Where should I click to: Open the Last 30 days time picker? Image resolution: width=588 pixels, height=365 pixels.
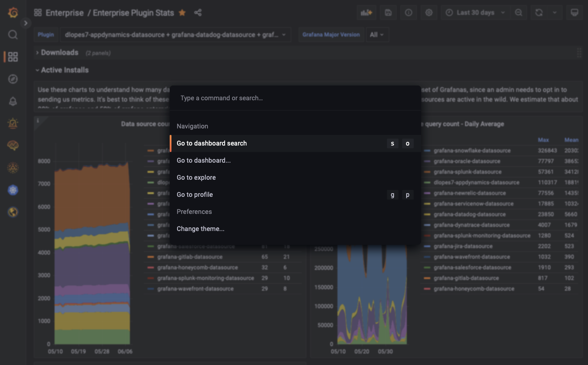point(474,12)
